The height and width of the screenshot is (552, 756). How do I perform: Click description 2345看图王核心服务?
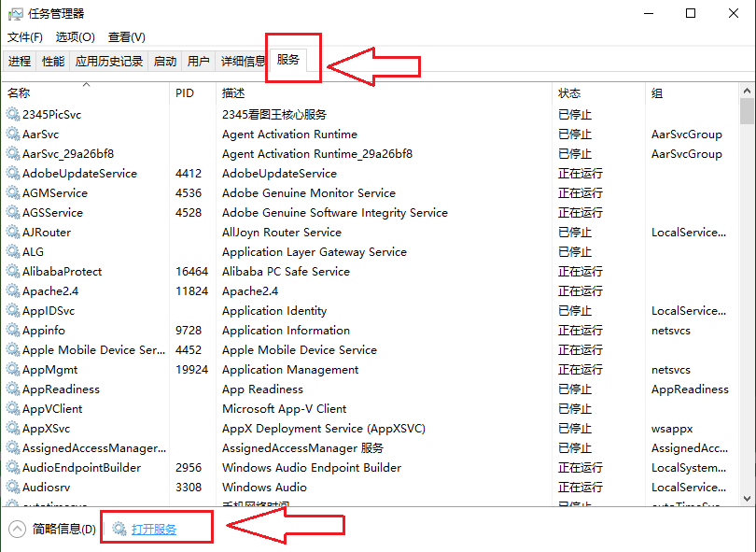274,114
